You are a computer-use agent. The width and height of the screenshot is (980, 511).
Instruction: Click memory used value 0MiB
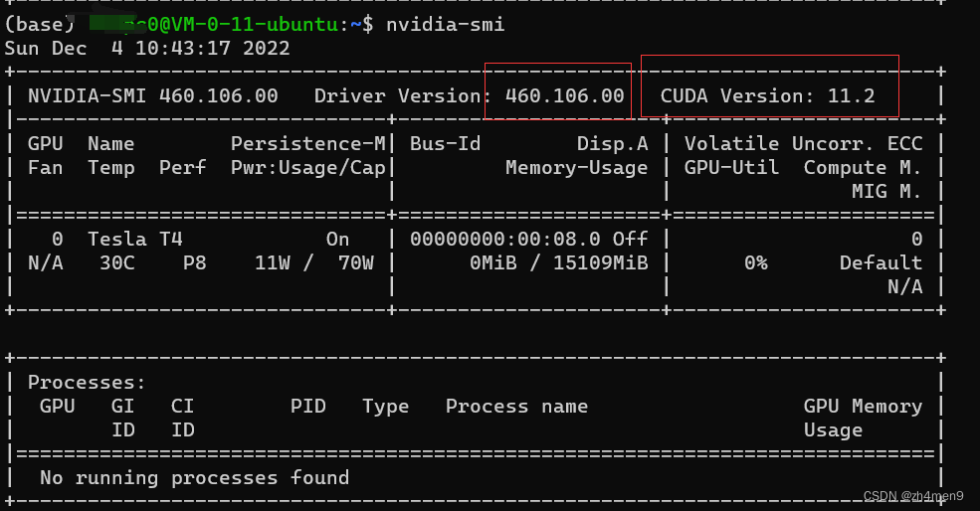[493, 263]
